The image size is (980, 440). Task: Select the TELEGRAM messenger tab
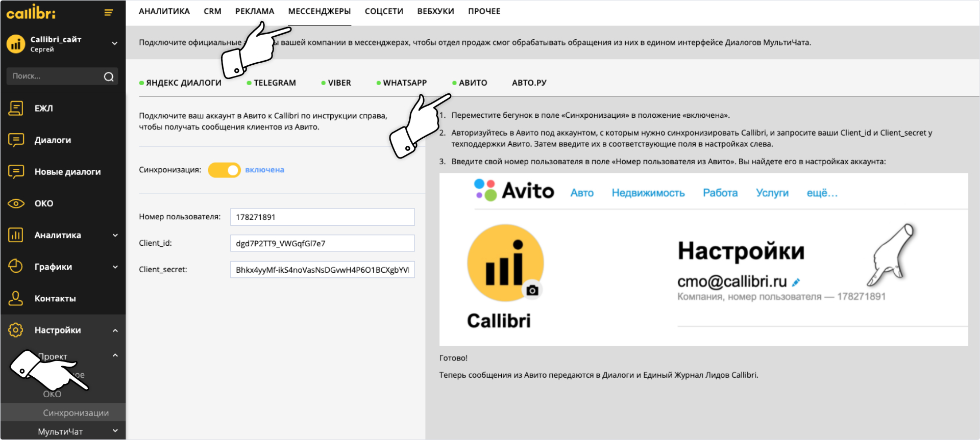[274, 83]
